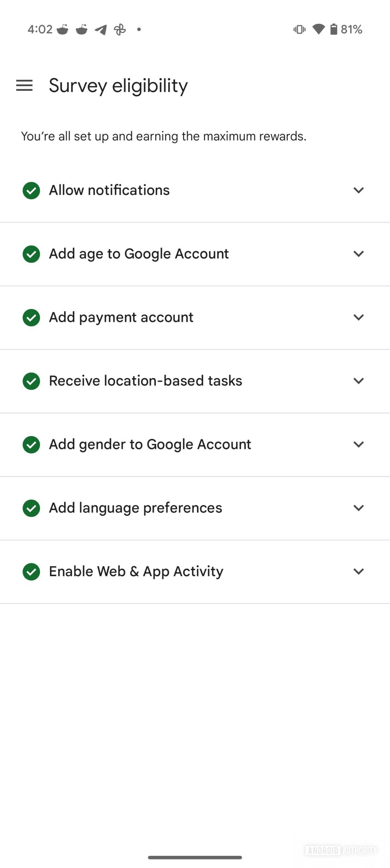Tap the Survey eligibility page title
Screen dimensions: 390x868
(118, 85)
